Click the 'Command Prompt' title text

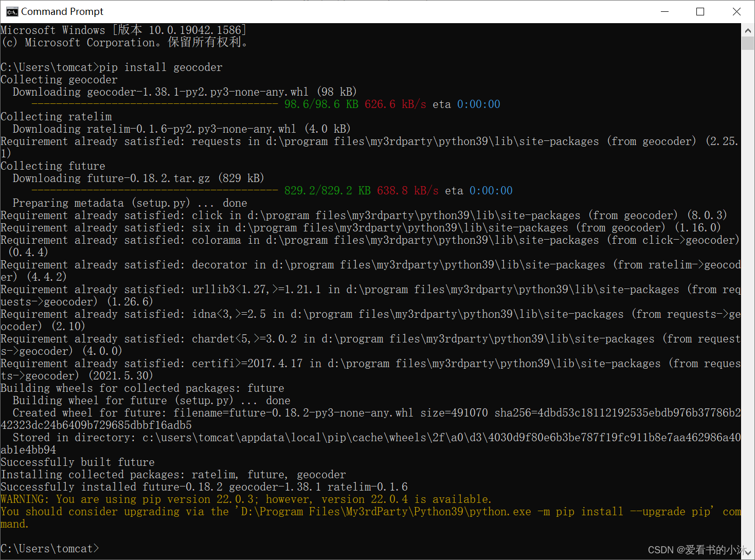point(62,11)
